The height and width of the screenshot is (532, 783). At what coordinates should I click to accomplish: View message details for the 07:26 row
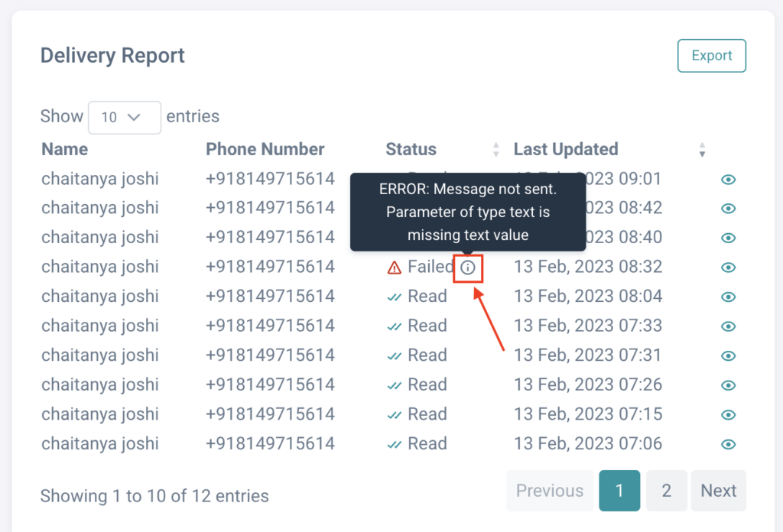tap(728, 385)
